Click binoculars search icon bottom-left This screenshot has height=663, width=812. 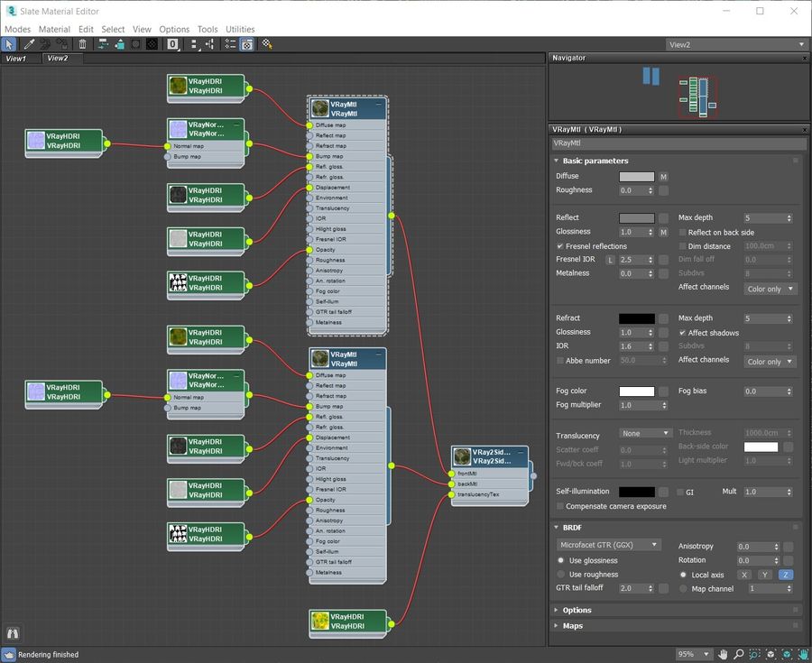coord(13,633)
